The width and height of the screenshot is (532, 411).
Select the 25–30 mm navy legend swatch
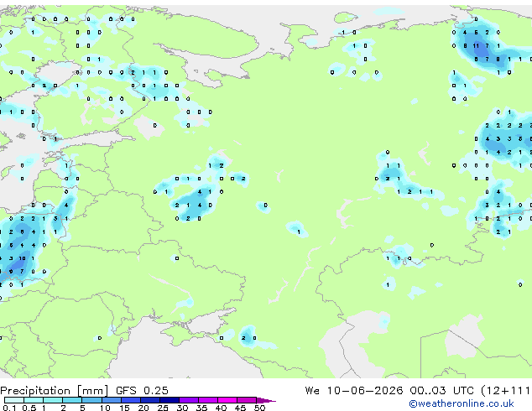point(169,400)
